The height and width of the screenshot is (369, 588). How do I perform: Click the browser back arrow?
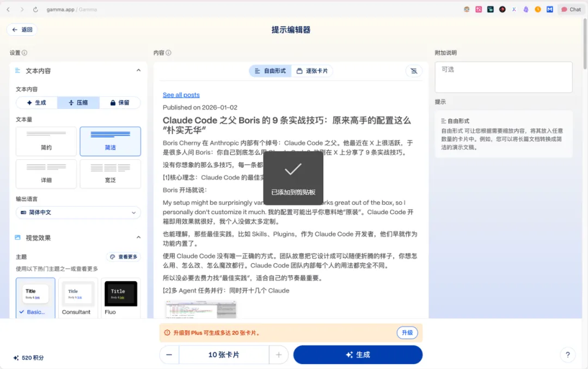pyautogui.click(x=8, y=9)
